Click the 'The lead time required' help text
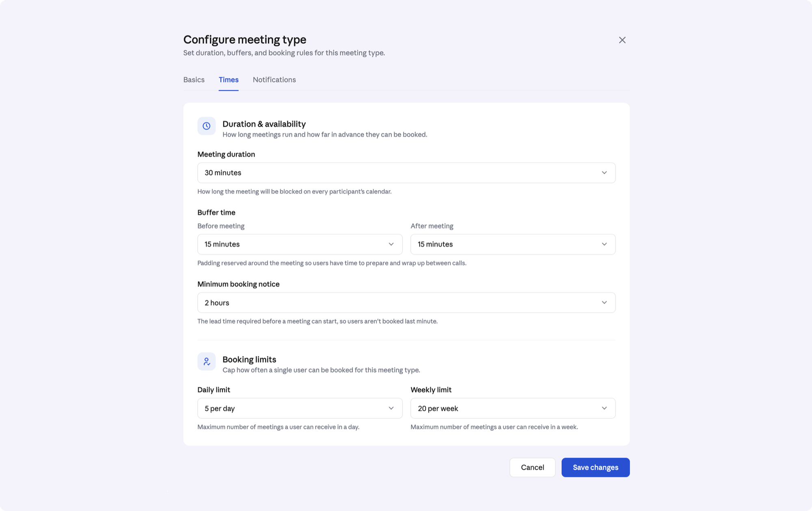 click(x=317, y=321)
